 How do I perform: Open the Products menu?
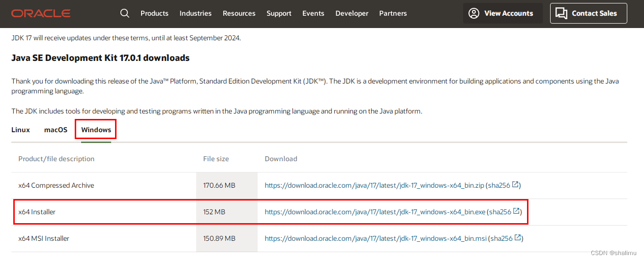click(154, 13)
